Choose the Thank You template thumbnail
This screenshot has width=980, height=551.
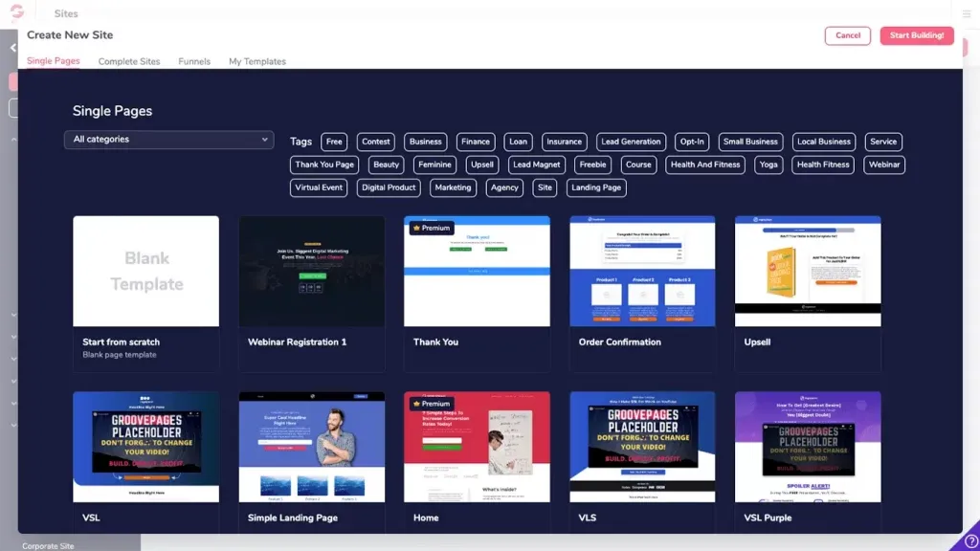(x=477, y=271)
